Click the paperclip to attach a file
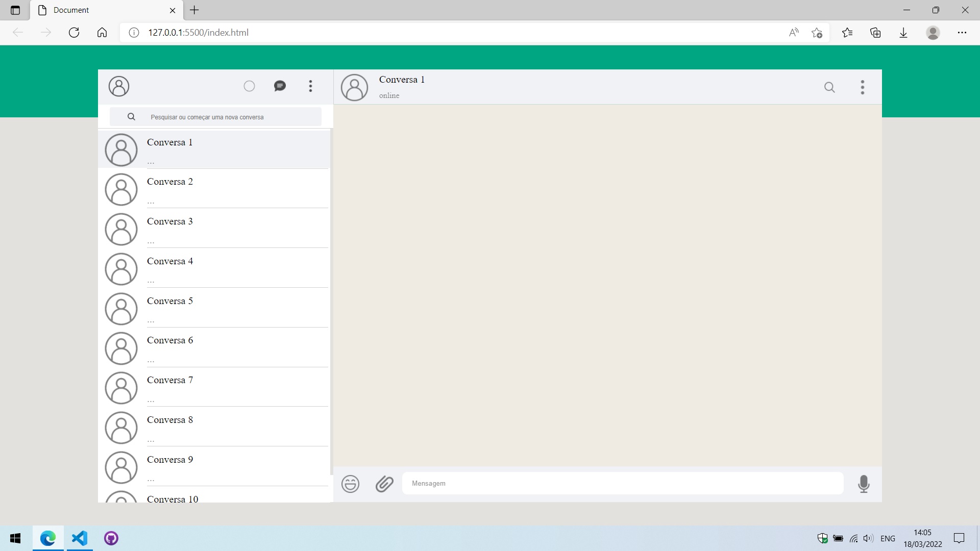 [x=384, y=484]
